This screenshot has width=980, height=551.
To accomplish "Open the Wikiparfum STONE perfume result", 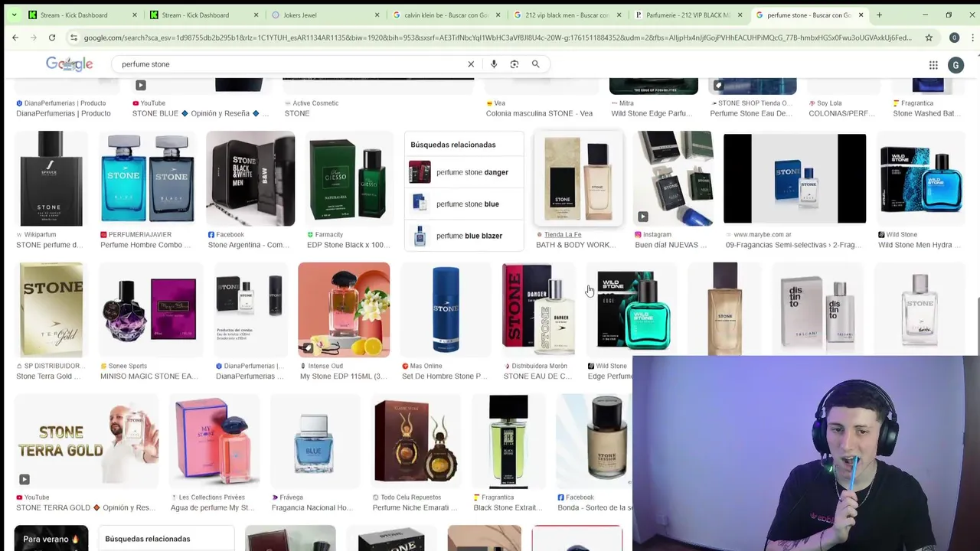I will pos(51,240).
